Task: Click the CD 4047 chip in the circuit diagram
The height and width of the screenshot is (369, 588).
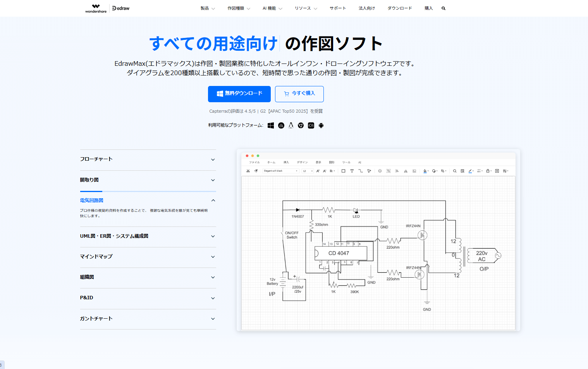Action: [x=340, y=253]
